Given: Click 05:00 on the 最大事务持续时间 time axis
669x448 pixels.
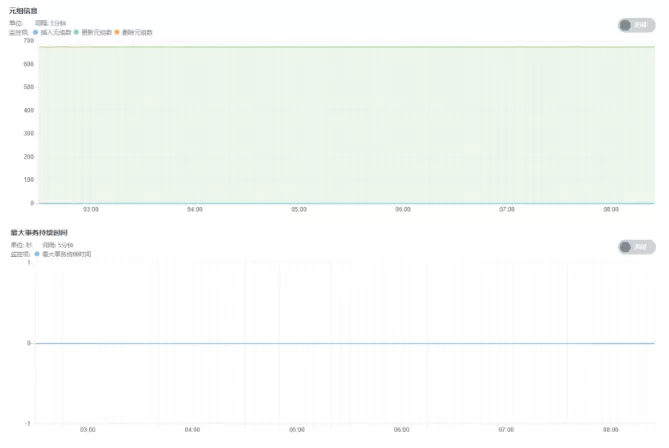Looking at the screenshot, I should (x=297, y=430).
